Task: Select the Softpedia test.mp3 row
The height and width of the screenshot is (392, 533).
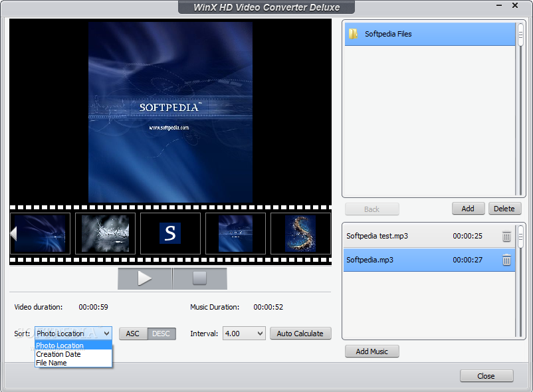Action: (429, 236)
